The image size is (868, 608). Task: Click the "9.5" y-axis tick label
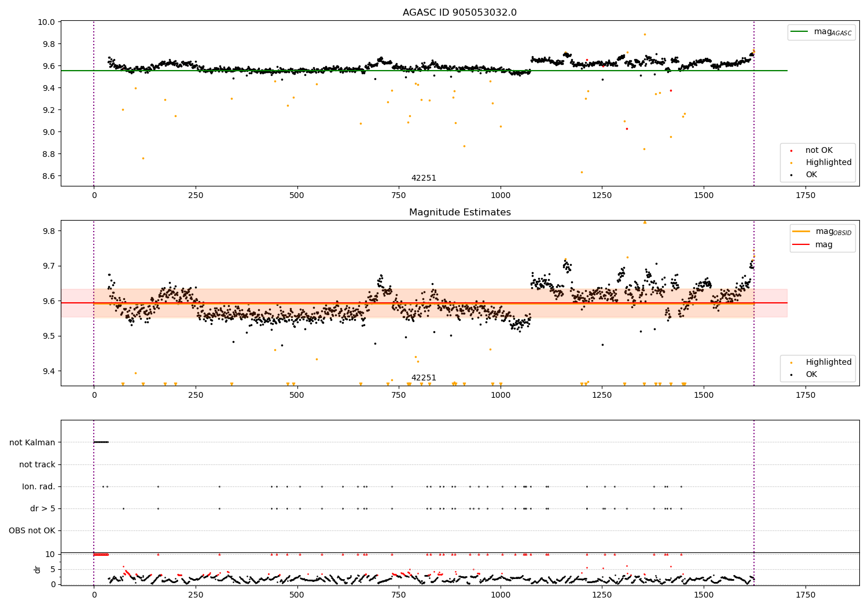[49, 336]
